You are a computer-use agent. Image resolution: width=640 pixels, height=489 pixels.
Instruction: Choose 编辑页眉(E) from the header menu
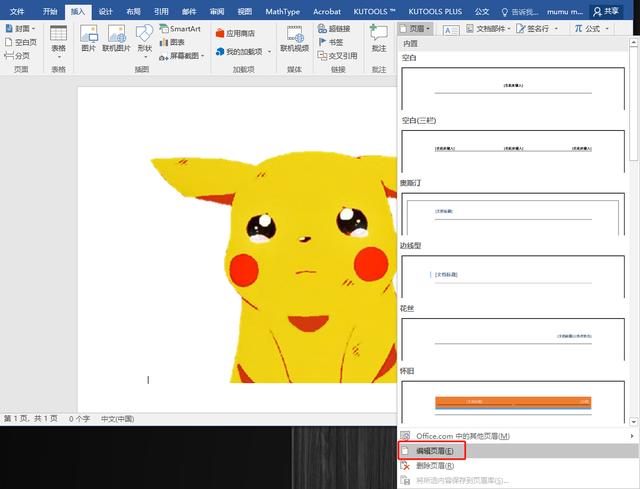pyautogui.click(x=518, y=451)
